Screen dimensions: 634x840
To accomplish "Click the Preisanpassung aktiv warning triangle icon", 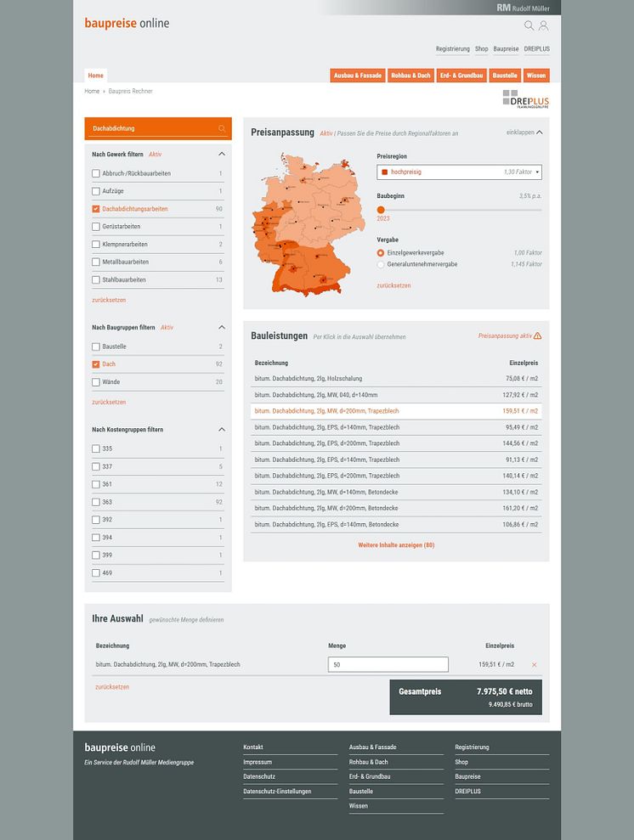I will pos(537,335).
